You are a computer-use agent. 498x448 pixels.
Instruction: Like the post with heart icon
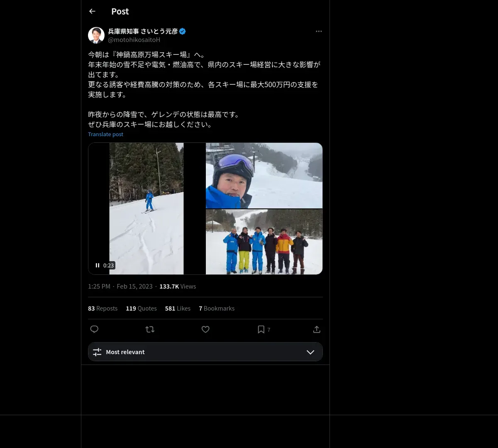coord(205,329)
